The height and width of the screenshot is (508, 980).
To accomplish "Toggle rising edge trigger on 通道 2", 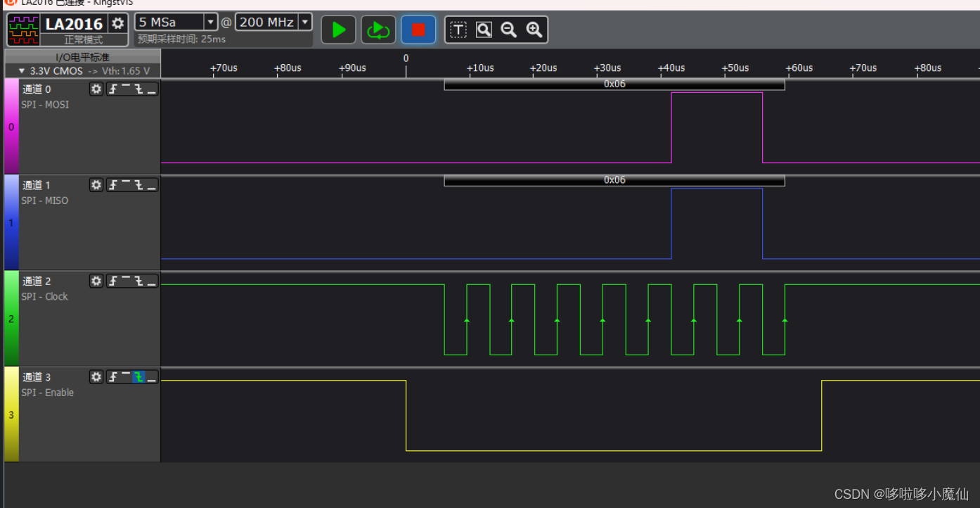I will (112, 281).
